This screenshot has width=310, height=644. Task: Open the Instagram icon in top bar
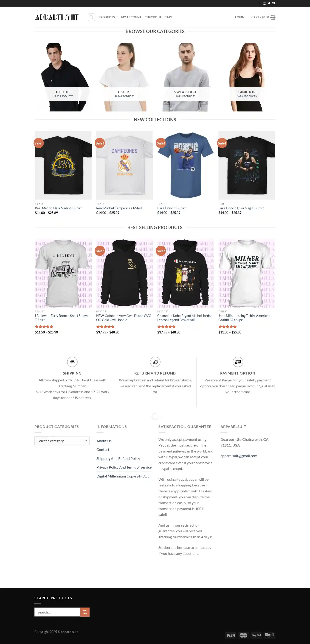[265, 3]
